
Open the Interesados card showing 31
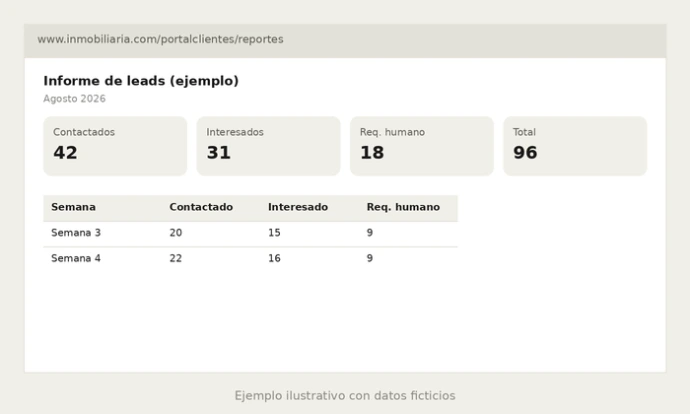(268, 146)
